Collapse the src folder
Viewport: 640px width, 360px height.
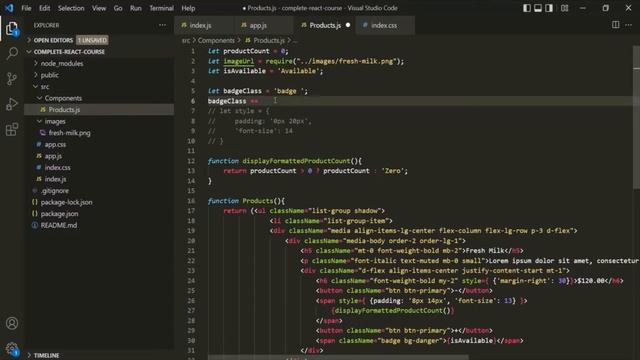coord(45,87)
